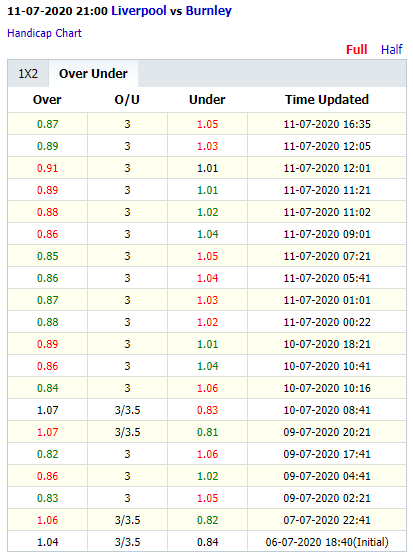
Task: Click Under odds 0.81 in 20:21 row
Action: point(207,432)
